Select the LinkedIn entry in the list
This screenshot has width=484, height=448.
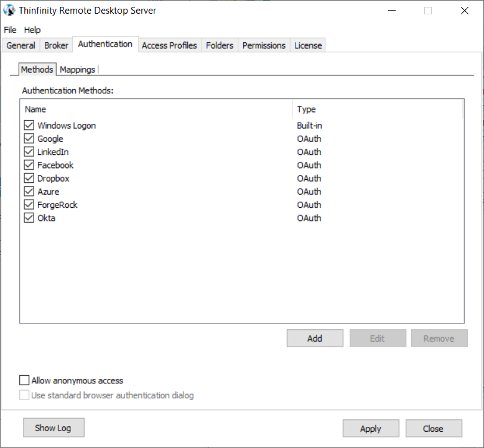click(x=53, y=152)
